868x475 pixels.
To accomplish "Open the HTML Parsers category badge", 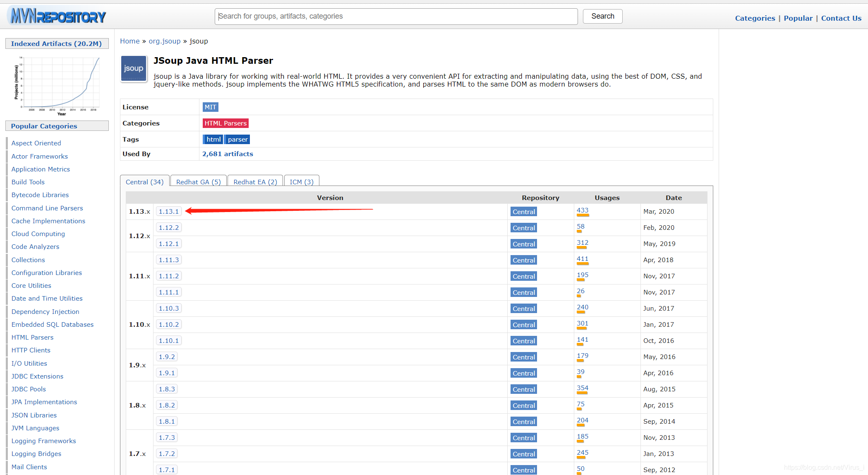I will (225, 123).
